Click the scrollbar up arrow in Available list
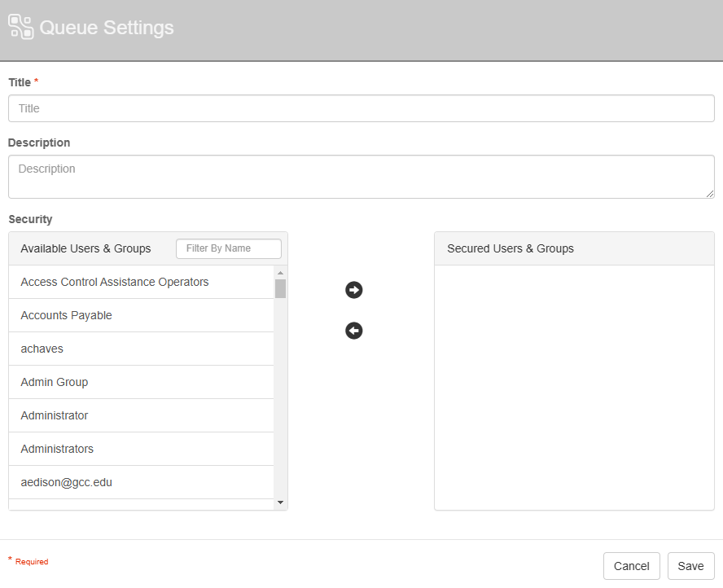 [280, 273]
